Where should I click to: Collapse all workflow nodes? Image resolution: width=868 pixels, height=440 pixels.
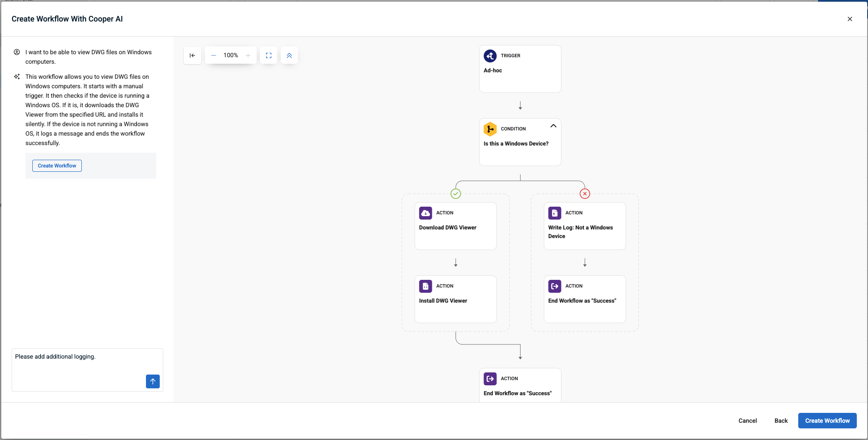(x=289, y=56)
